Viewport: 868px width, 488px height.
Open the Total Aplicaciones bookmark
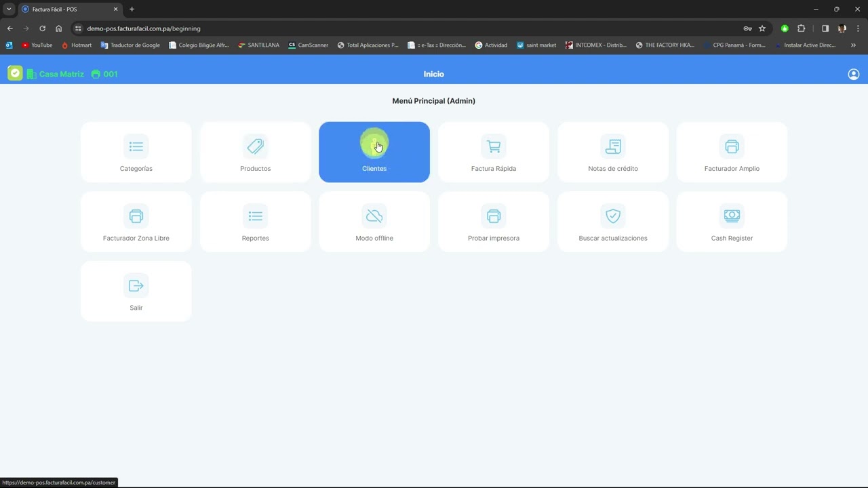[368, 45]
